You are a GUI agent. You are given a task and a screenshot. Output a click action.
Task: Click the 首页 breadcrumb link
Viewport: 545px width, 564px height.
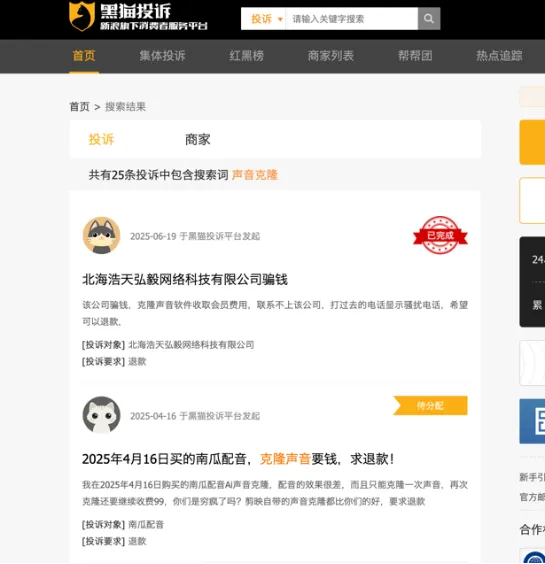point(79,107)
